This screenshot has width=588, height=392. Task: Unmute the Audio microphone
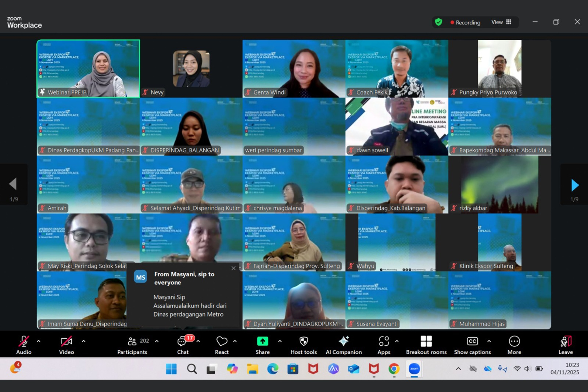[x=24, y=345]
